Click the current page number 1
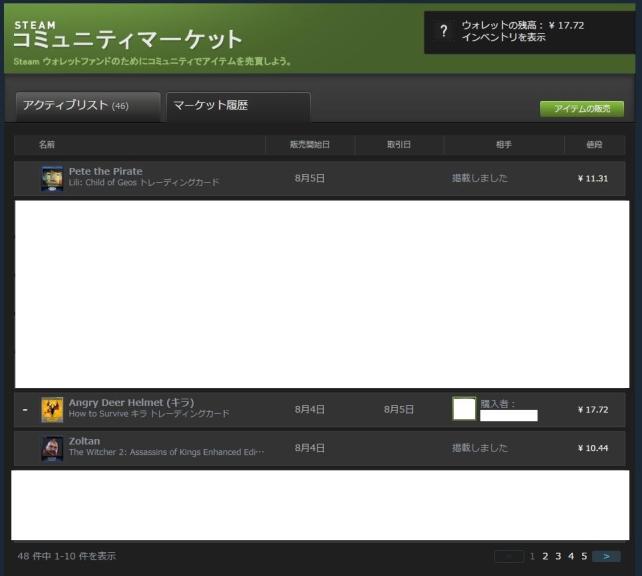The height and width of the screenshot is (576, 642). tap(532, 556)
